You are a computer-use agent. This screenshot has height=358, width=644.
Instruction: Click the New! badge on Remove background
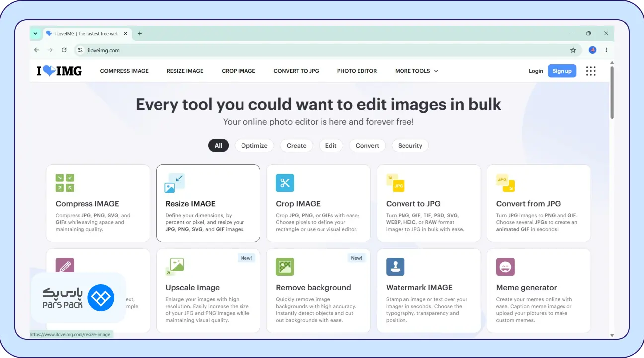click(357, 258)
